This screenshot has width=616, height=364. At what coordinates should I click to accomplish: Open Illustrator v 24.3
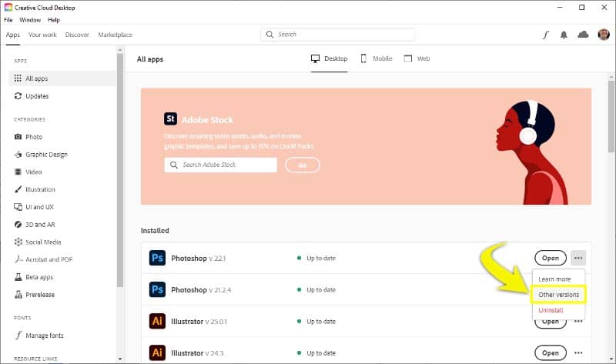click(x=551, y=352)
